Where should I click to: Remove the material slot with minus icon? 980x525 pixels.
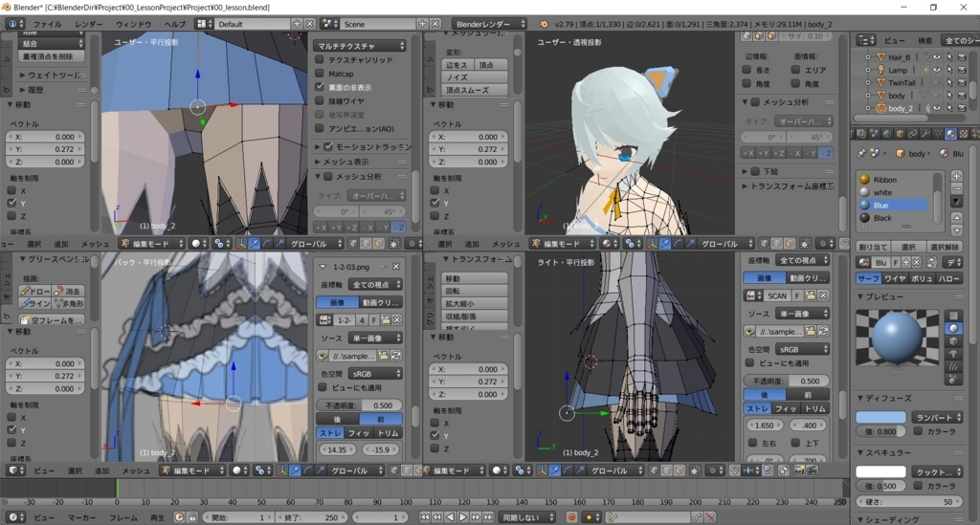pos(956,188)
